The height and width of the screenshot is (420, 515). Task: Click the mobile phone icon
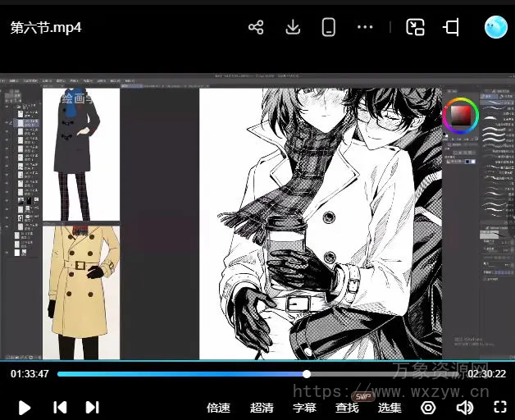[x=329, y=27]
